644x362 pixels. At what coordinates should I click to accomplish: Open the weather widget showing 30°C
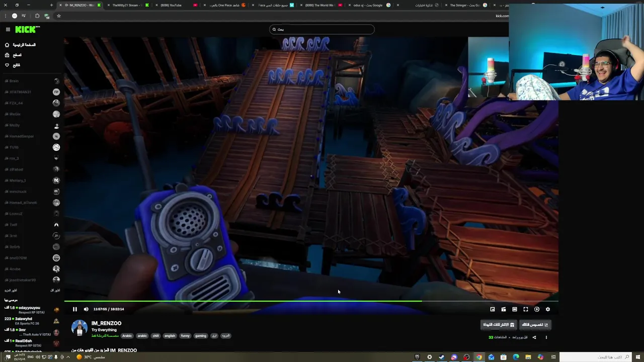tap(91, 357)
